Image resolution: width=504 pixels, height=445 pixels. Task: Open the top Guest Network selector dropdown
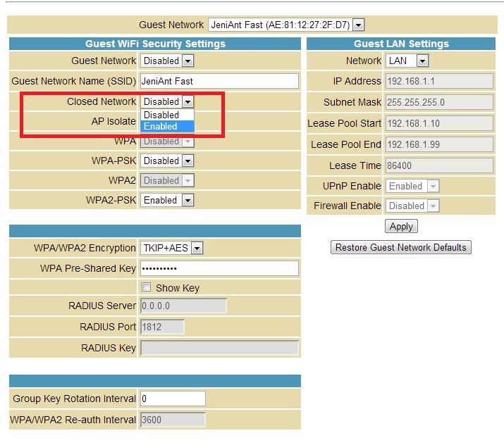286,25
